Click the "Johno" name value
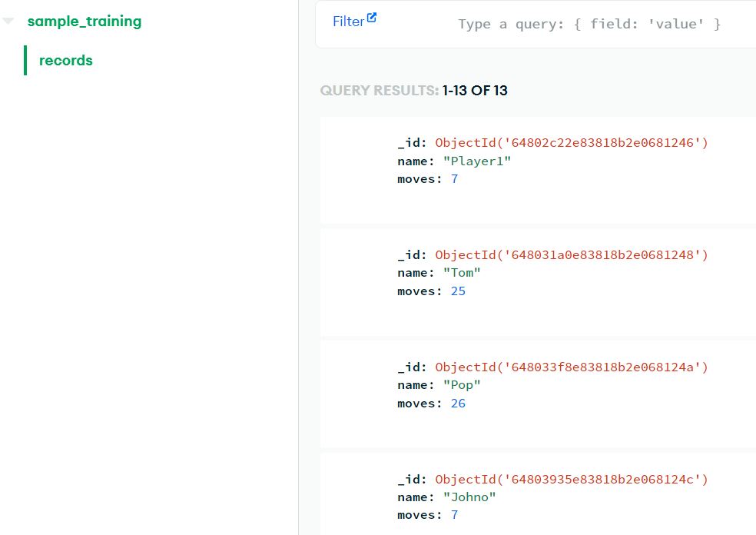The width and height of the screenshot is (756, 535). [x=469, y=497]
